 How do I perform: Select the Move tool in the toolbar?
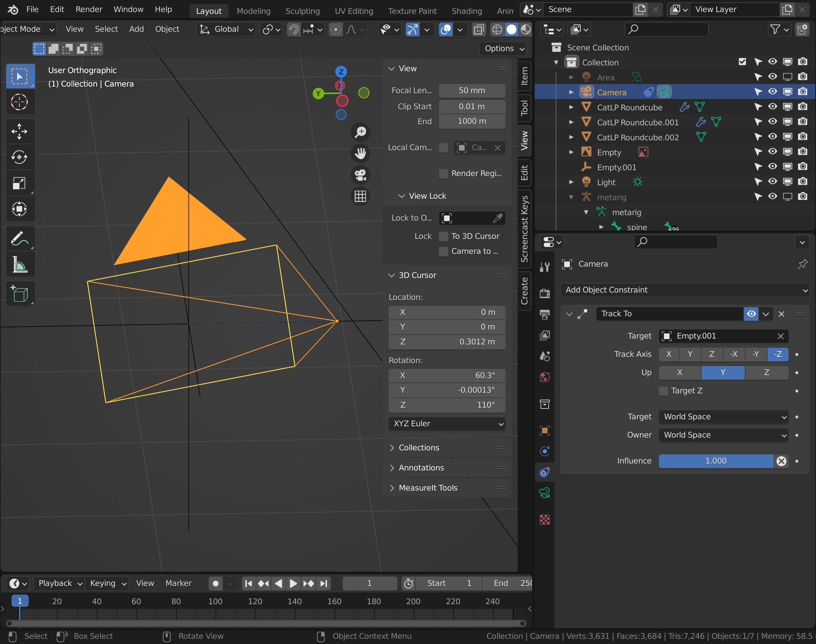(x=20, y=131)
